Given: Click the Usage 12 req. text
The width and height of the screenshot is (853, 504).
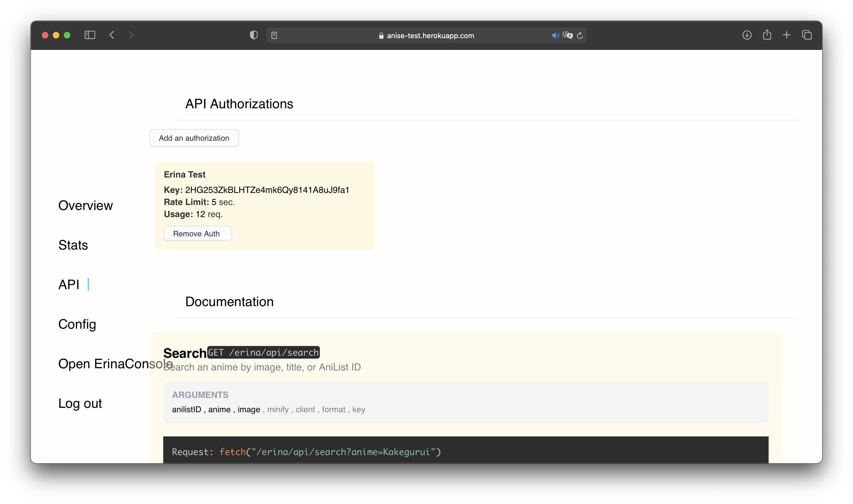Looking at the screenshot, I should (x=193, y=214).
